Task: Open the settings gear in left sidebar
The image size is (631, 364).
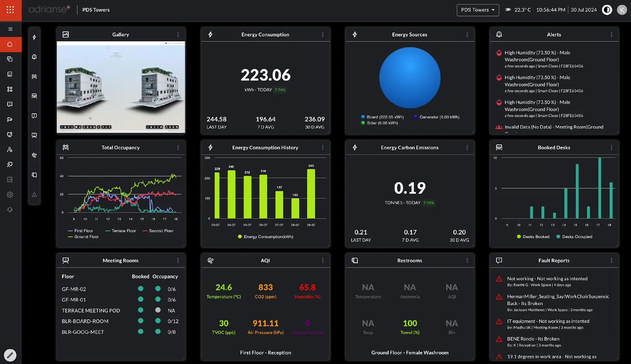Action: (10, 195)
